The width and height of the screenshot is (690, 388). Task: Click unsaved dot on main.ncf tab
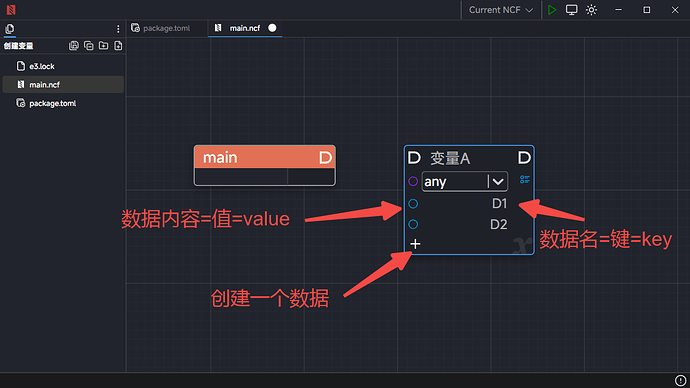[272, 28]
